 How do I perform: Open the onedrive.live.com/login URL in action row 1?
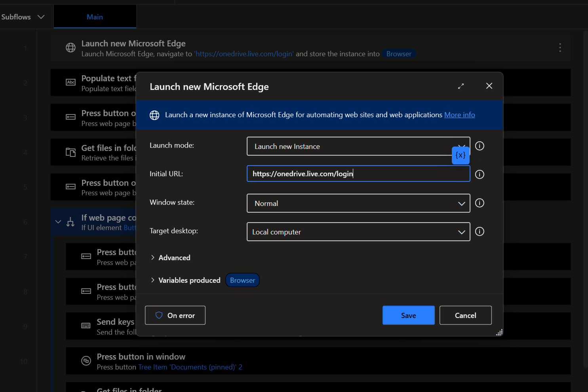(x=244, y=54)
